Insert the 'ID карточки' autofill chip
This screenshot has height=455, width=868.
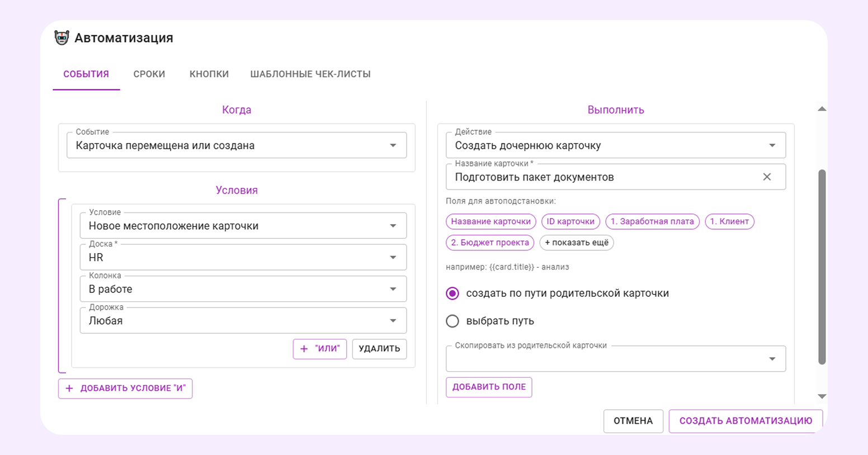570,221
